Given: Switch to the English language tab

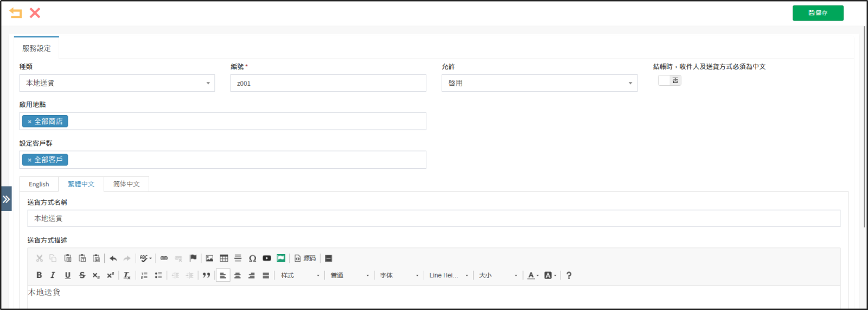Looking at the screenshot, I should [39, 184].
